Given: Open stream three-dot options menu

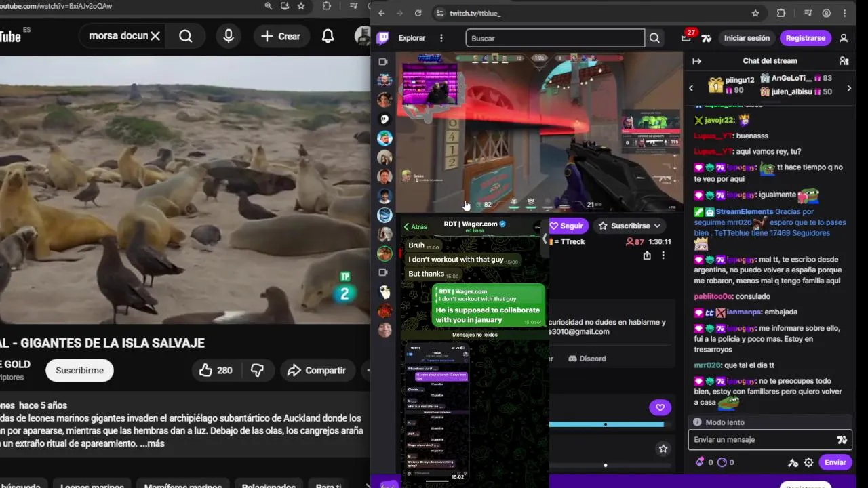Looking at the screenshot, I should [x=663, y=256].
